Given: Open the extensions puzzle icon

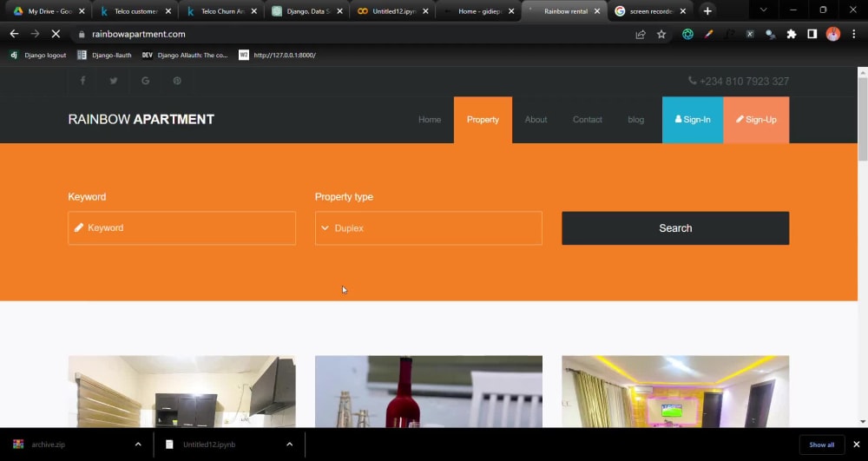Looking at the screenshot, I should pos(792,35).
